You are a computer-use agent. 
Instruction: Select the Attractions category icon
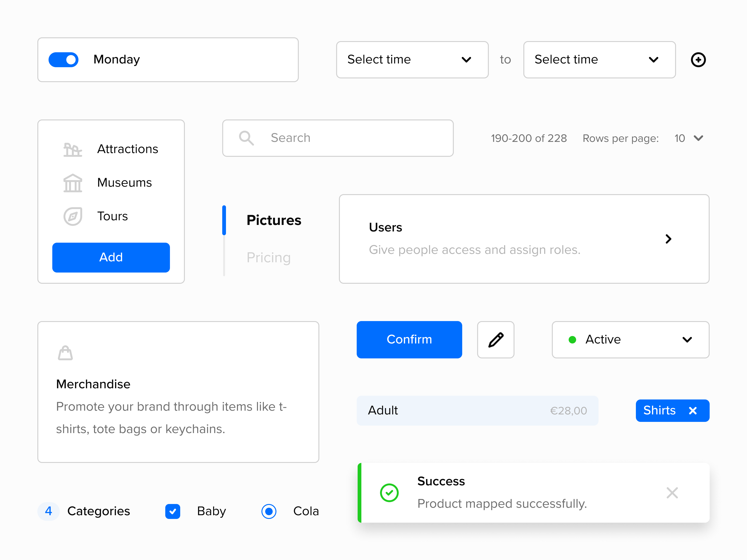coord(72,149)
